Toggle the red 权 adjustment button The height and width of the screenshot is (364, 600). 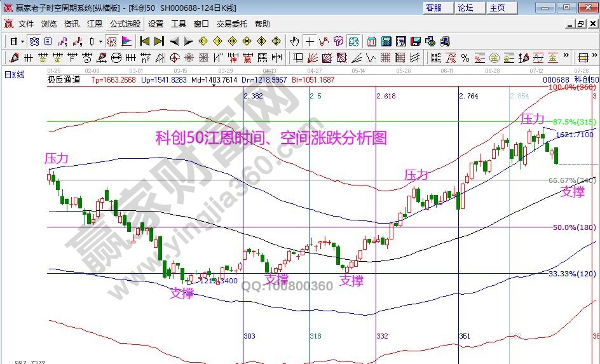coord(112,41)
